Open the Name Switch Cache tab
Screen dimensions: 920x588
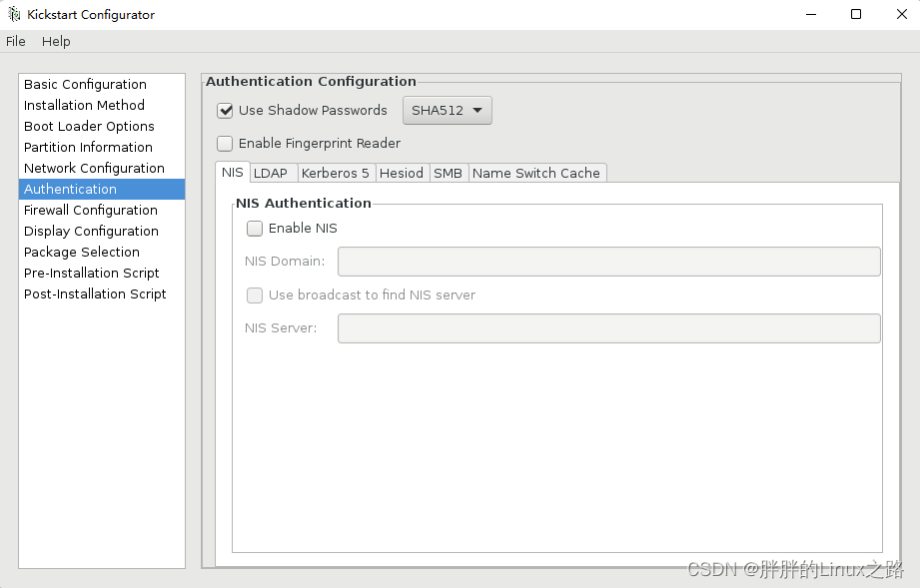[x=536, y=173]
